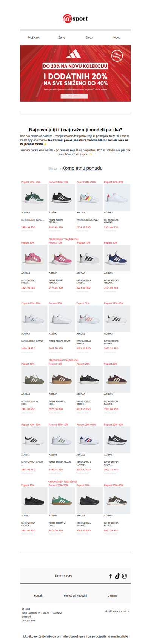Click the @sport logo at the top
The image size is (151, 644).
click(75, 18)
